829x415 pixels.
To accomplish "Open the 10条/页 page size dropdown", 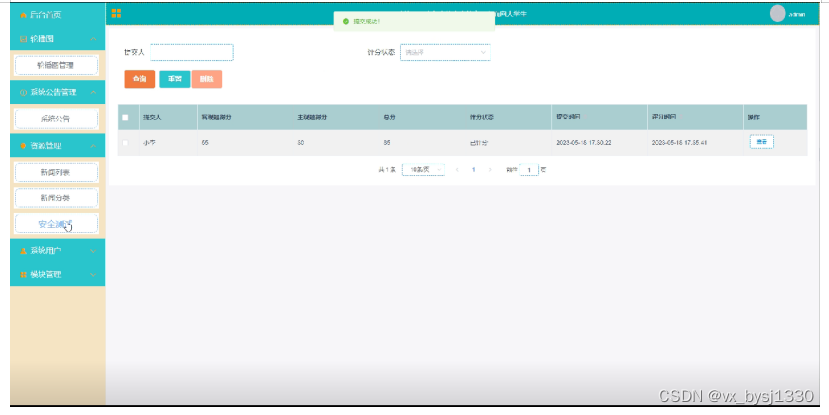I will click(423, 170).
